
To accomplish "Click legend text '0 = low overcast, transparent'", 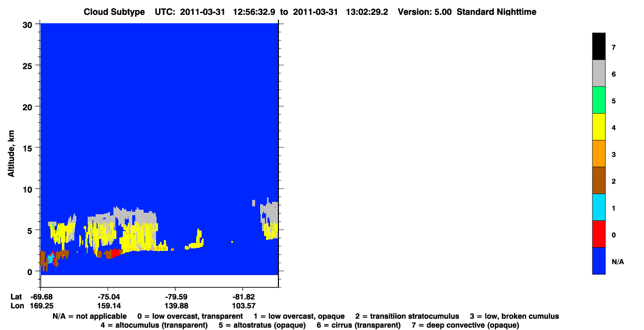I will point(190,316).
